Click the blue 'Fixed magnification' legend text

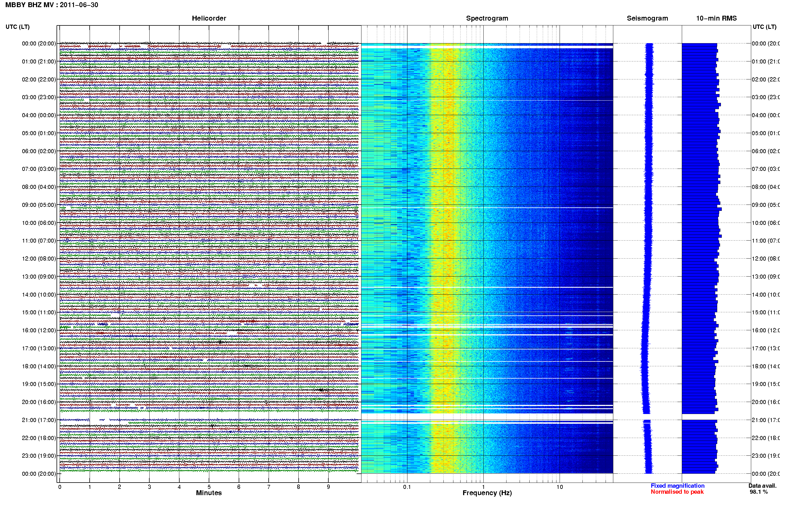pos(678,486)
